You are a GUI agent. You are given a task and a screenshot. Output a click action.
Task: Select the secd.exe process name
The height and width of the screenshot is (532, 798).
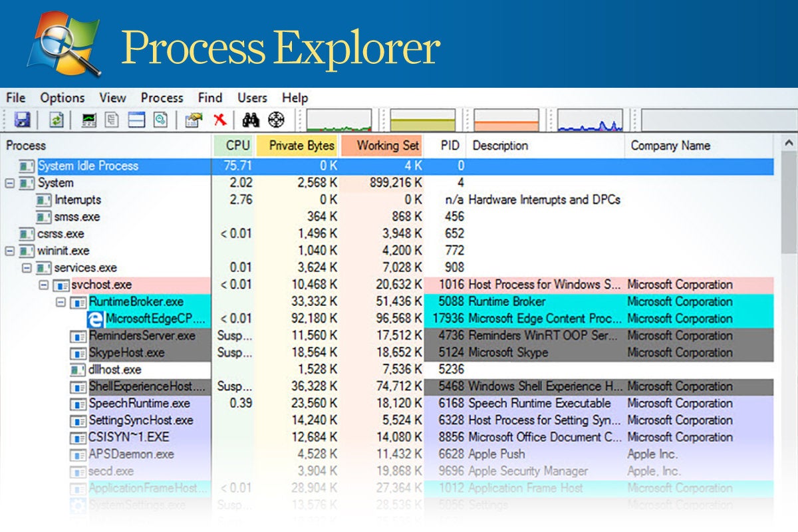pos(112,471)
